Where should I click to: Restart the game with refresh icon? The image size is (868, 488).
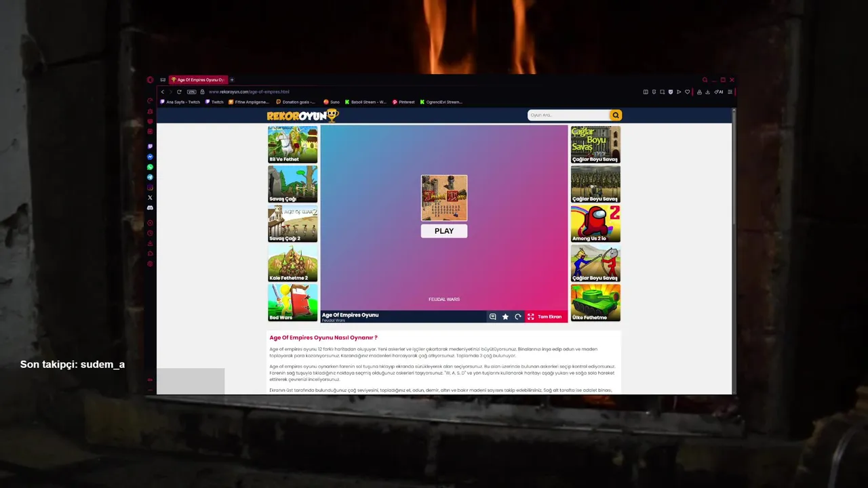518,317
